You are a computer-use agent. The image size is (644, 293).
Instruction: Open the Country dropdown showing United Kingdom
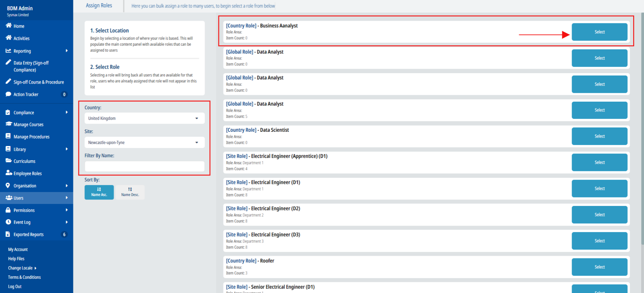click(x=144, y=118)
